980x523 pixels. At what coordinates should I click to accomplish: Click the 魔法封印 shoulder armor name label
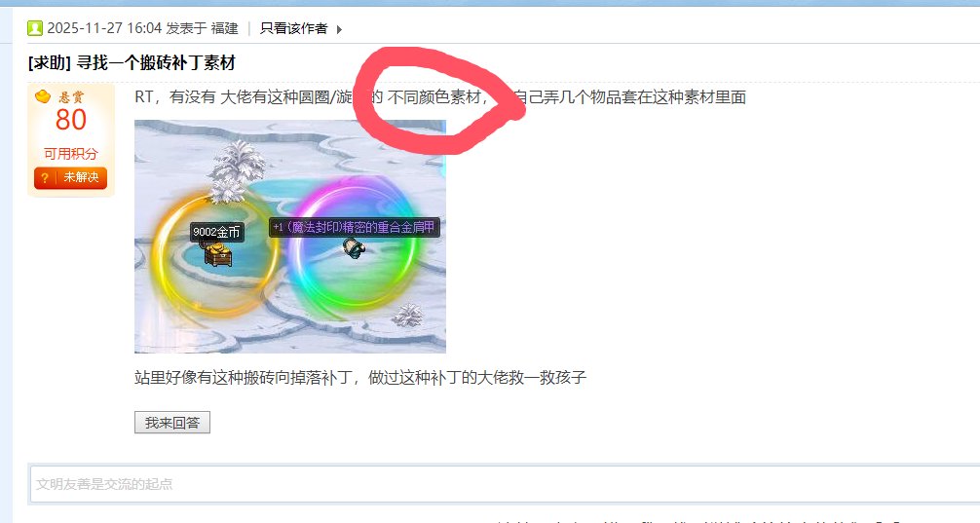pyautogui.click(x=355, y=228)
